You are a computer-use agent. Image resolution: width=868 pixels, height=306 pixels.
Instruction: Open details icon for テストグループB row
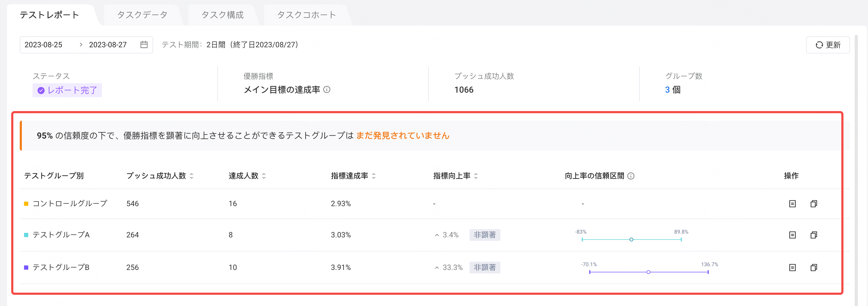(792, 268)
